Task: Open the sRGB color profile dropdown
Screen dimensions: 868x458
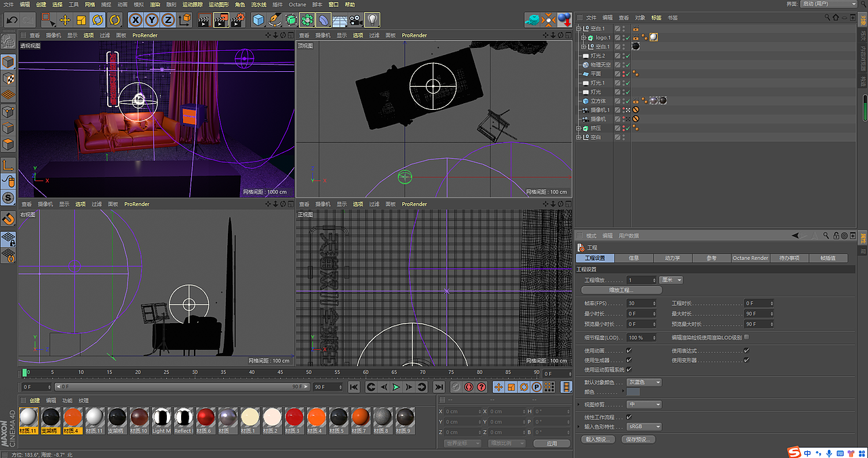Action: tap(644, 427)
